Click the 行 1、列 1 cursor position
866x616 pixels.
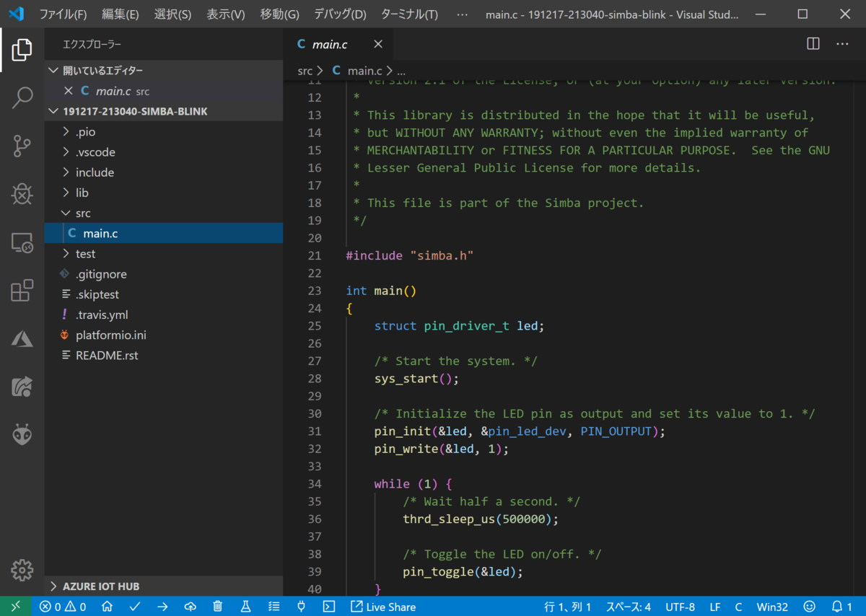[x=568, y=607]
